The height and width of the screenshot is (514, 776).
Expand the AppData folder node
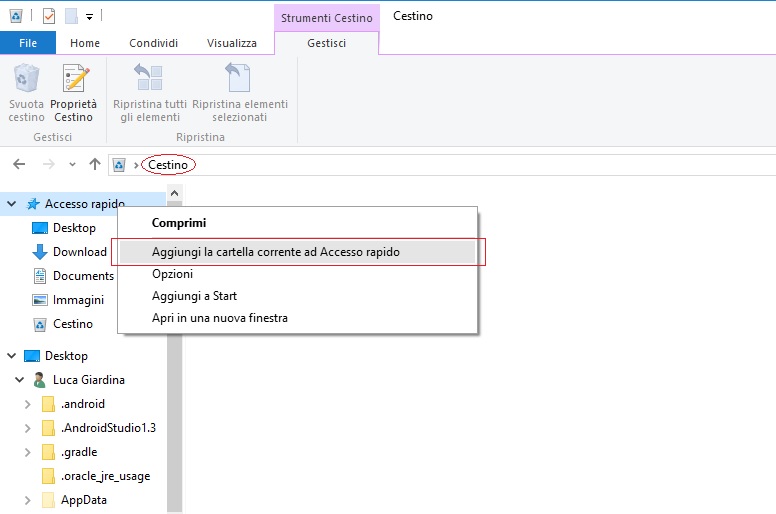coord(28,500)
